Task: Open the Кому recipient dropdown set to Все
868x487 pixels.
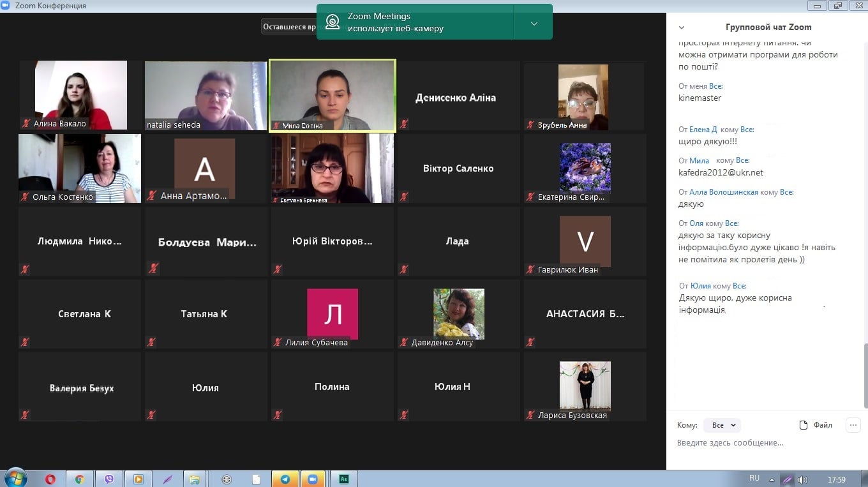Action: (x=721, y=425)
